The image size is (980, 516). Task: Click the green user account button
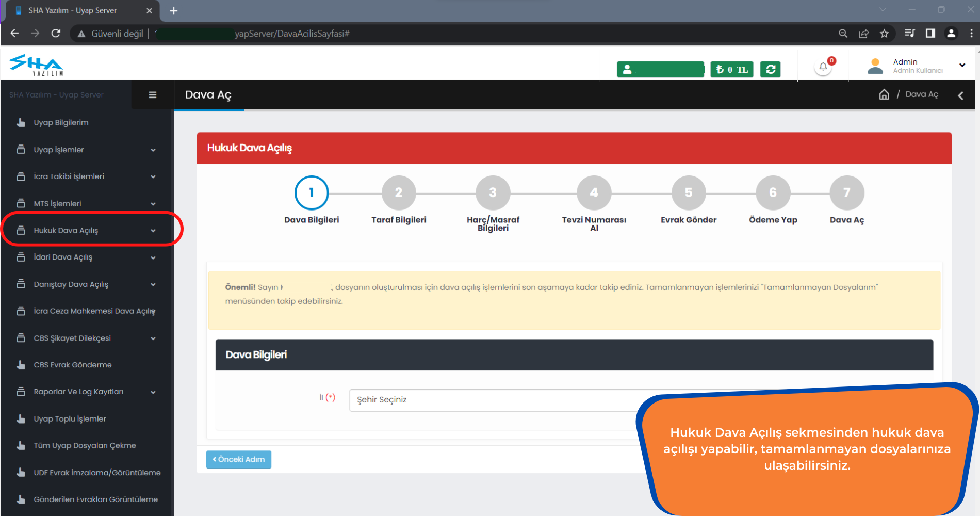pos(660,69)
